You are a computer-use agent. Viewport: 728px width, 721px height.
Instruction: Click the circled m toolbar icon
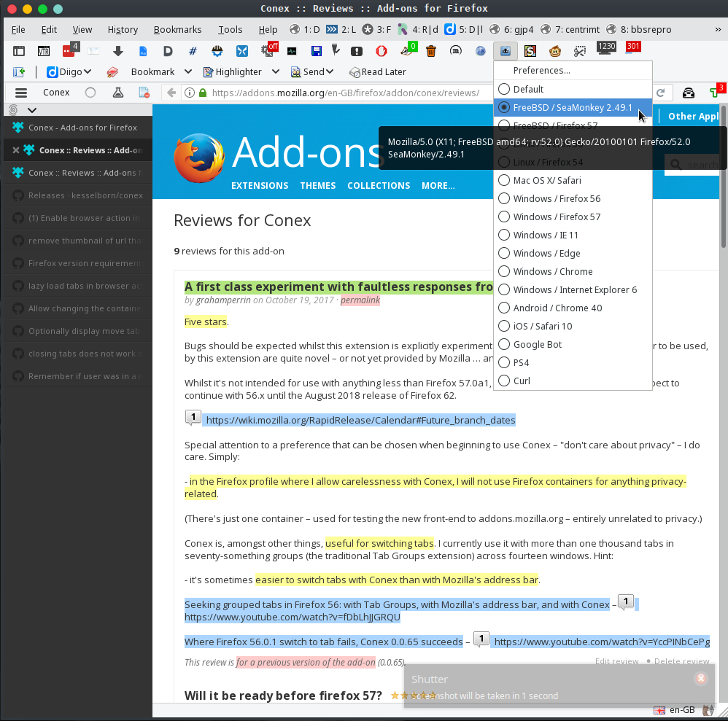[x=456, y=50]
